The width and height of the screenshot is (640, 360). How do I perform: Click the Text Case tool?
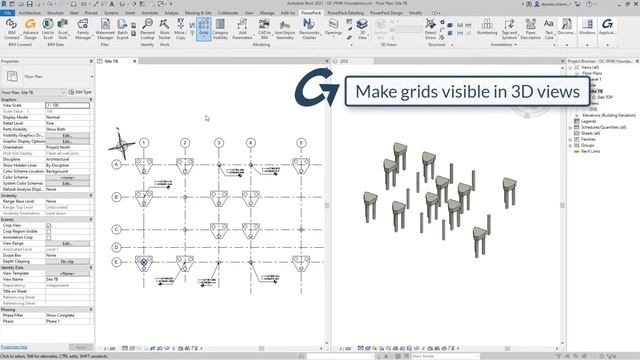(x=549, y=29)
